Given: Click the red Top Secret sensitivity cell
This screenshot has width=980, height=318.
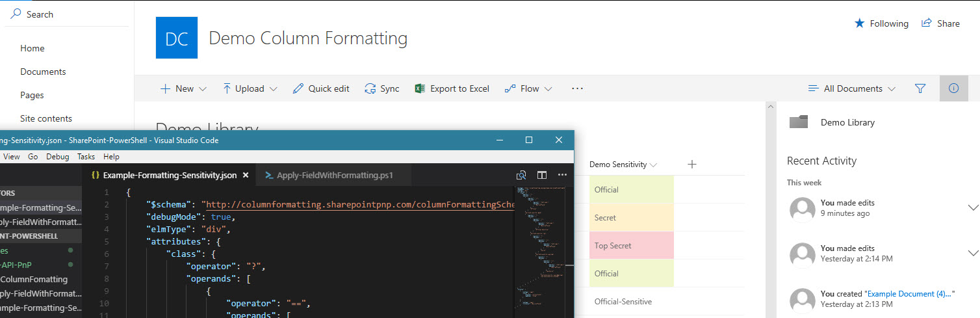Looking at the screenshot, I should pos(631,246).
